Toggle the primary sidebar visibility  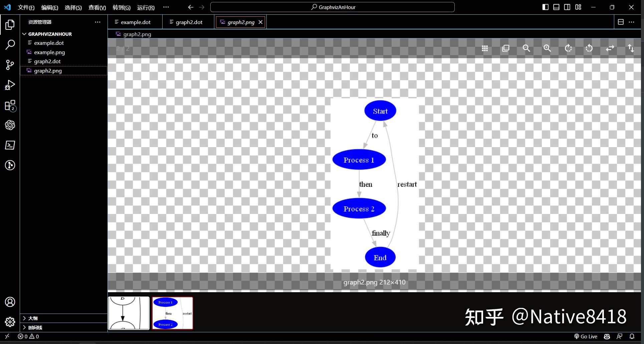(x=545, y=7)
